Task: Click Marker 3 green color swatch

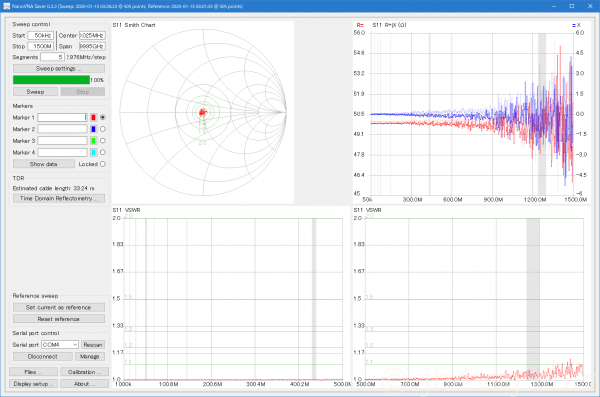Action: tap(93, 141)
